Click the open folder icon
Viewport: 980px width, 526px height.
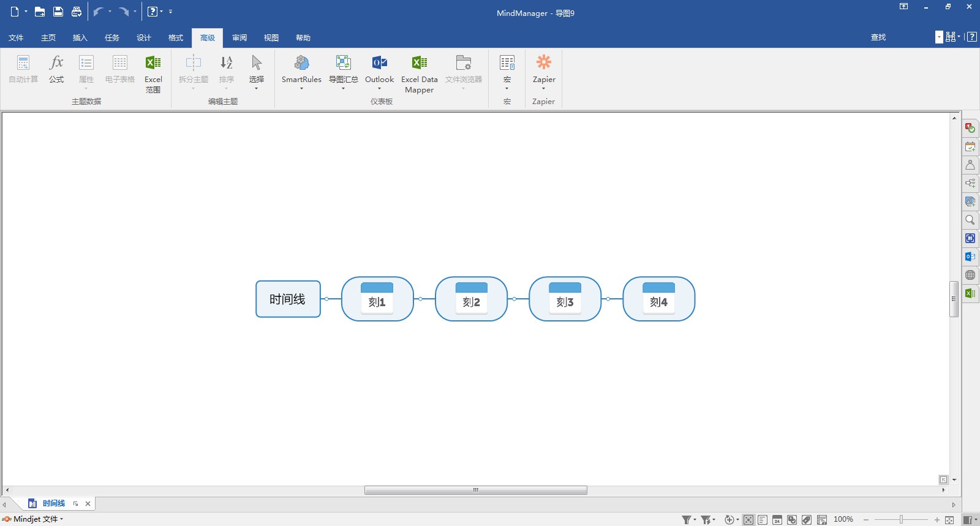click(40, 12)
